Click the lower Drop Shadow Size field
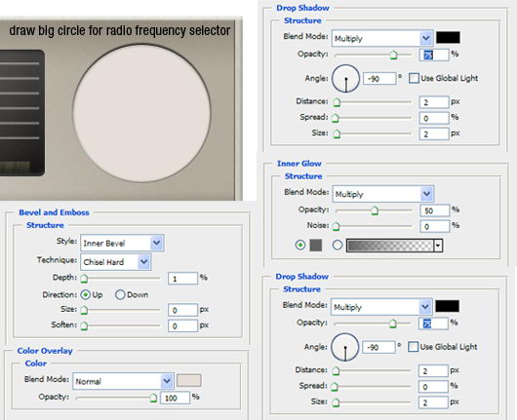The image size is (517, 420). click(433, 402)
